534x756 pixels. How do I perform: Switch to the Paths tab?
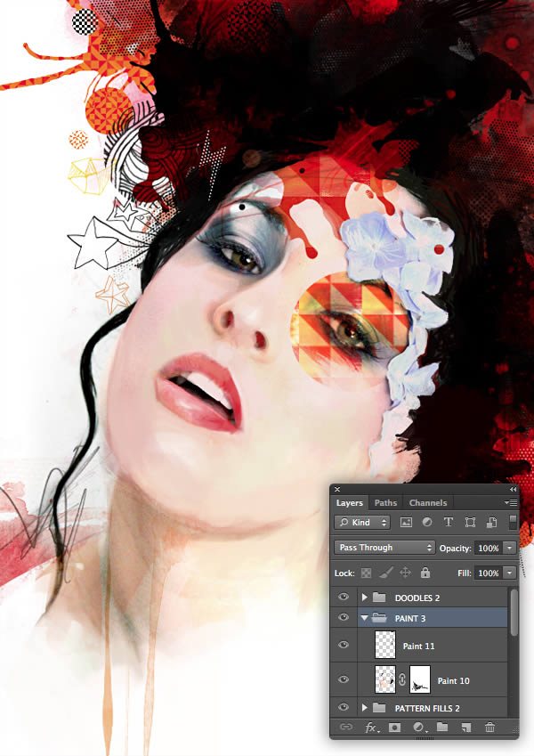pos(385,502)
